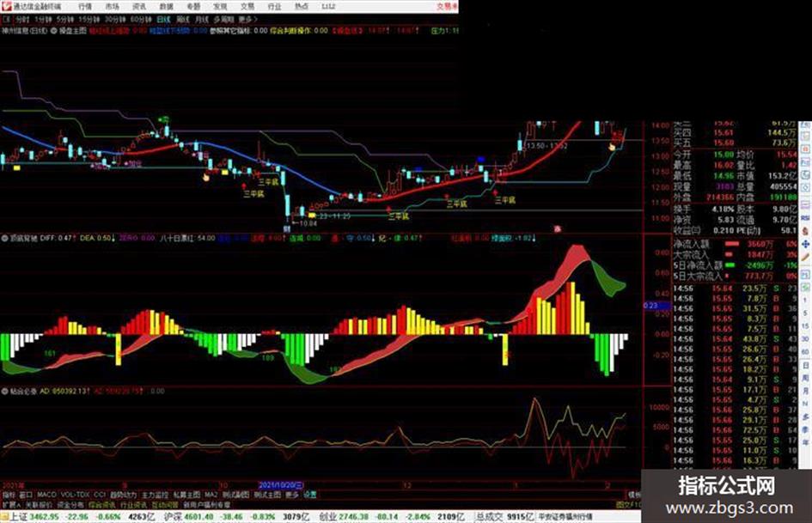The height and width of the screenshot is (523, 812).
Task: Apply the MACD indicator tab
Action: click(x=46, y=495)
